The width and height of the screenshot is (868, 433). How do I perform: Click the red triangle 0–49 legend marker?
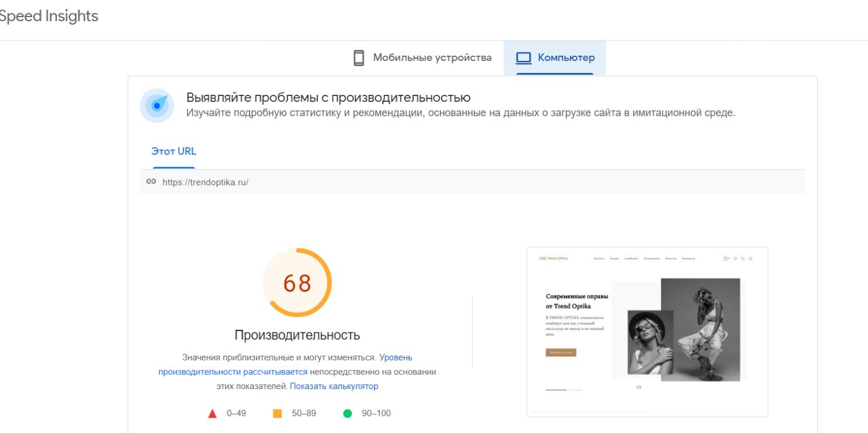pos(212,414)
